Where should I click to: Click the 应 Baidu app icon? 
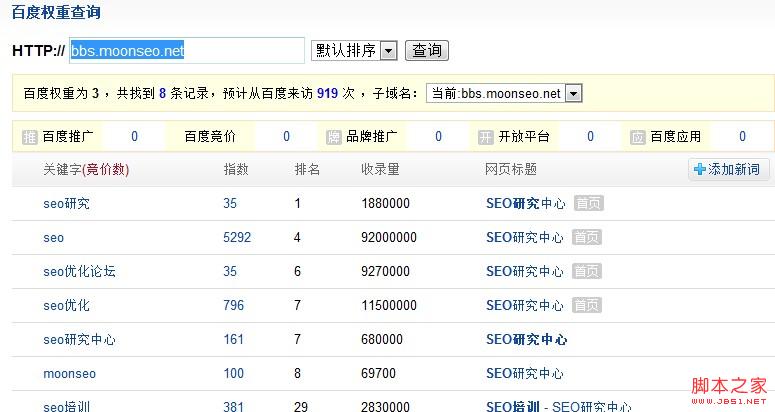pos(638,137)
